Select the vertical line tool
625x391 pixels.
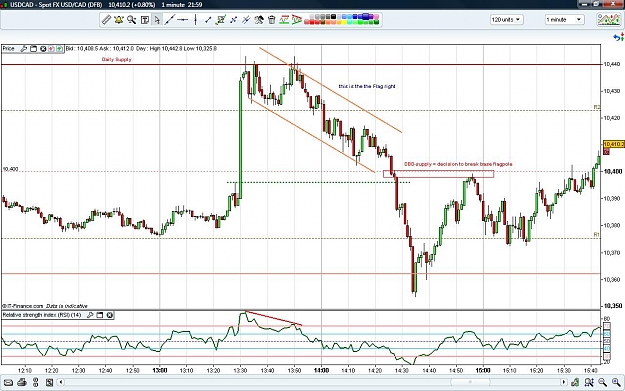(x=196, y=20)
